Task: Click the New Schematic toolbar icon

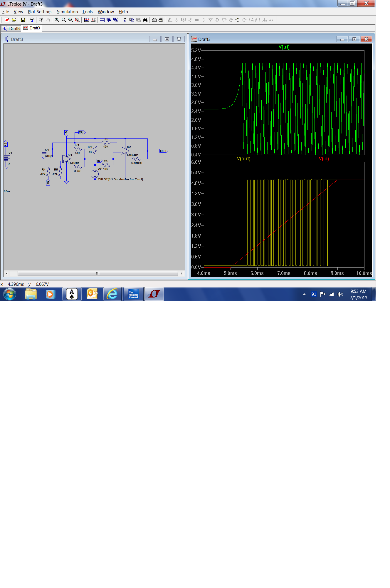Action: 7,20
